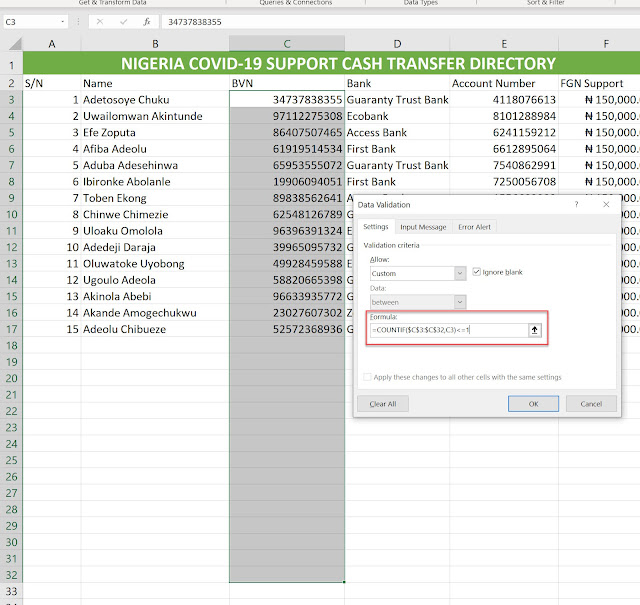Click the formula bar confirm checkmark icon
640x605 pixels.
tap(123, 22)
